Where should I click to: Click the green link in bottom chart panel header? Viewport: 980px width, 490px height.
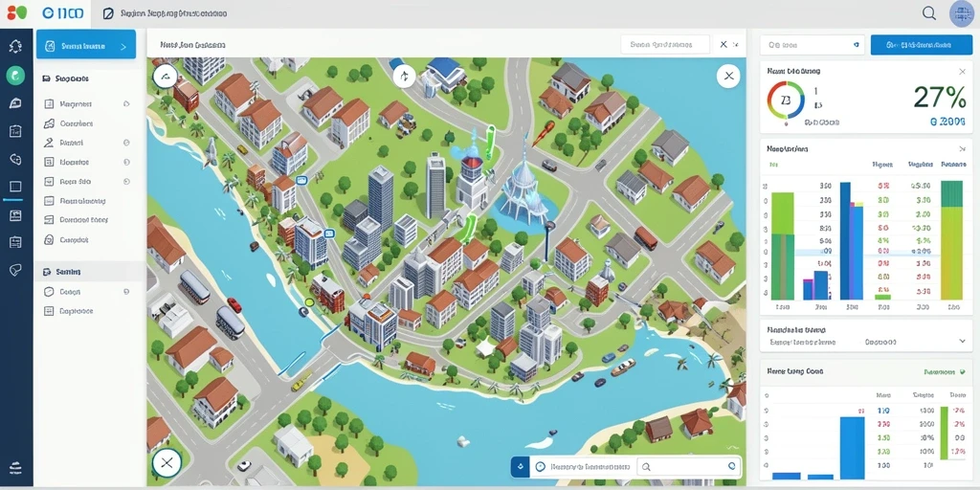[944, 371]
